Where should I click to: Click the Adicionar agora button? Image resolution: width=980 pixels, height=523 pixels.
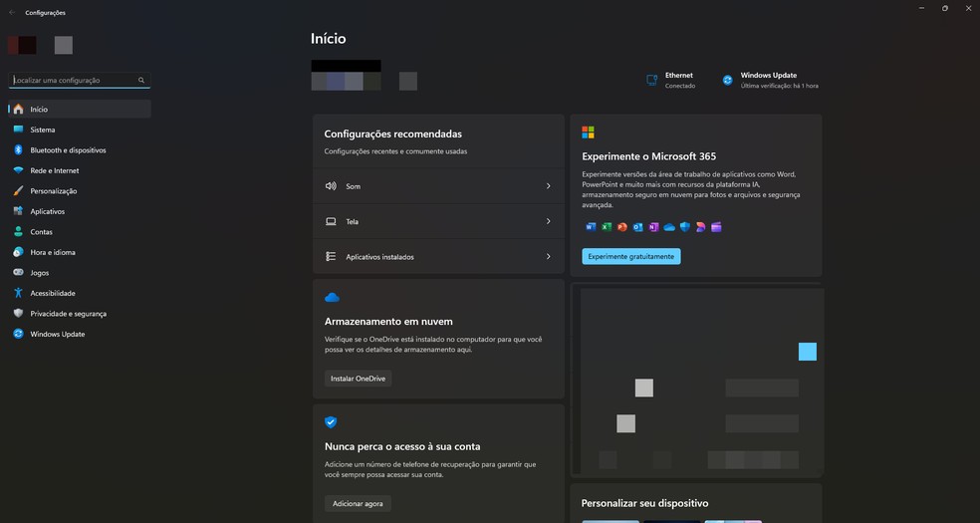pyautogui.click(x=358, y=504)
